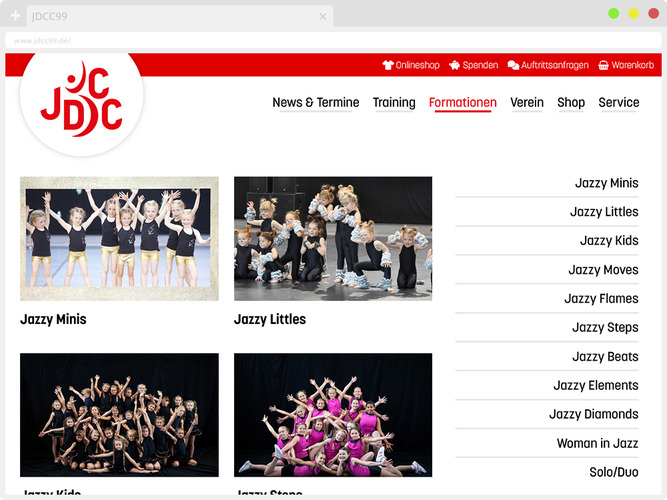This screenshot has width=667, height=500.
Task: Open the News & Termine menu
Action: [315, 103]
